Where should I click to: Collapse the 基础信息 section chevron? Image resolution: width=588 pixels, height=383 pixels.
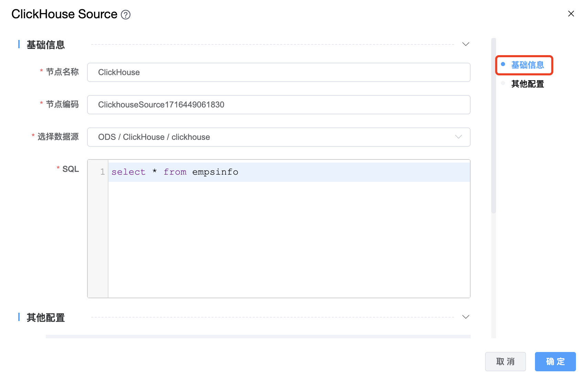(x=465, y=44)
